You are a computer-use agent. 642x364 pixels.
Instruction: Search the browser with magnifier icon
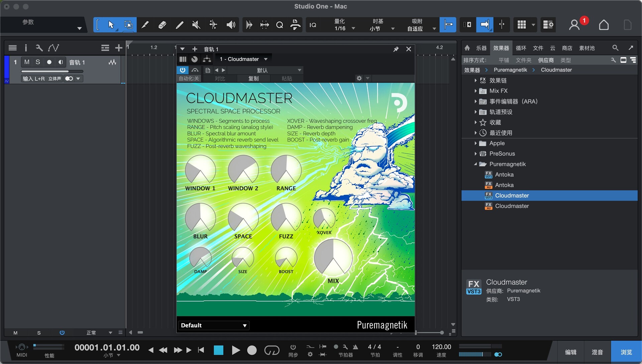[615, 48]
